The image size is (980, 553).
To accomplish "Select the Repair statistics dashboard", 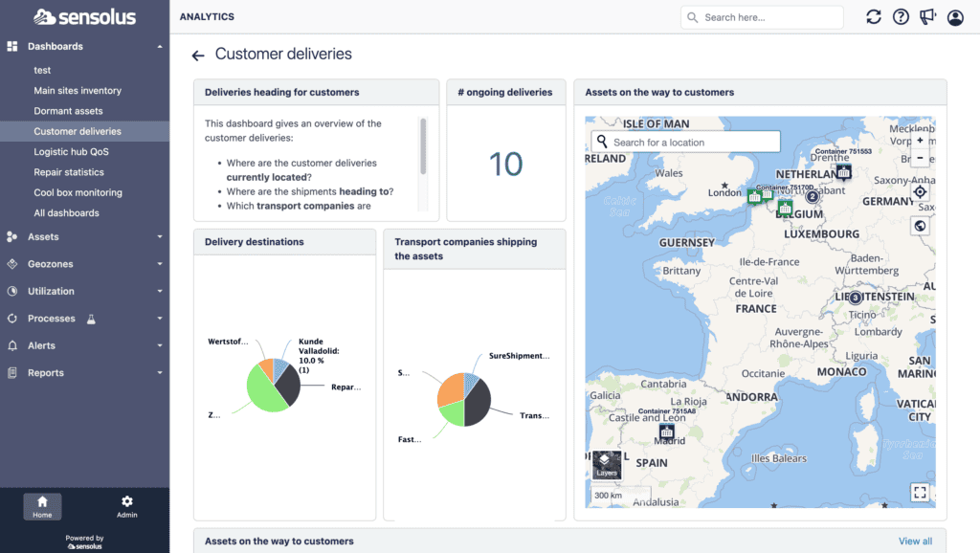I will 69,172.
